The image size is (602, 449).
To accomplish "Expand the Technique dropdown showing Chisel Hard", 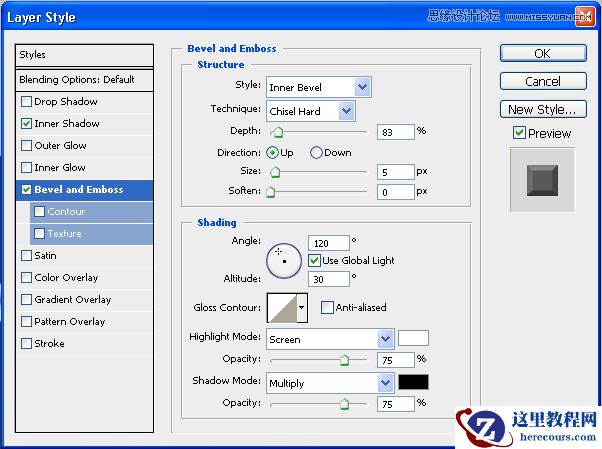I will 310,110.
